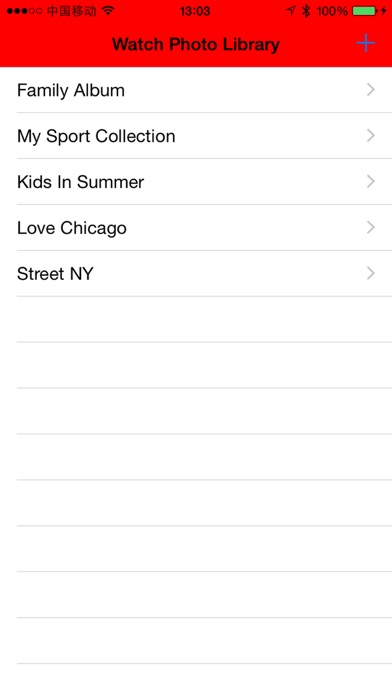Tap the Wi-Fi signal icon

tap(108, 11)
